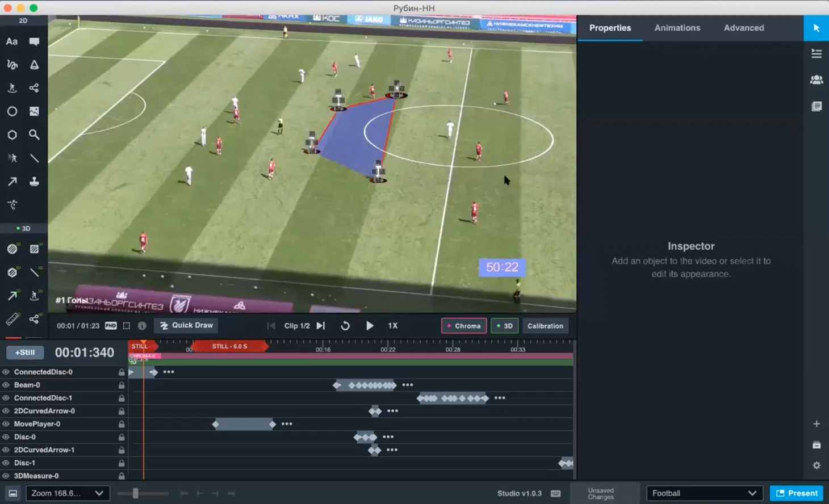The width and height of the screenshot is (829, 504).
Task: Click the timeline zoom slider handle
Action: pyautogui.click(x=135, y=493)
